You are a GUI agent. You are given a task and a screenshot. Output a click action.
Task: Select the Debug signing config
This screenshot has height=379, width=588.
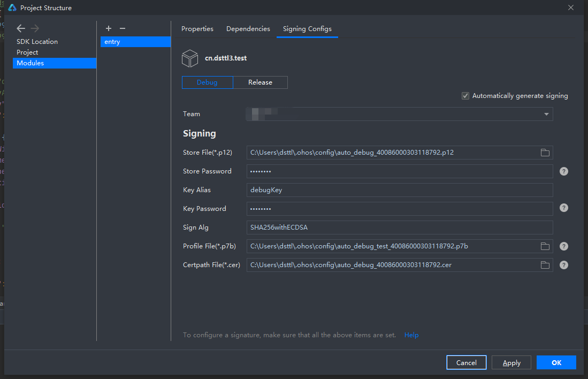pyautogui.click(x=207, y=82)
